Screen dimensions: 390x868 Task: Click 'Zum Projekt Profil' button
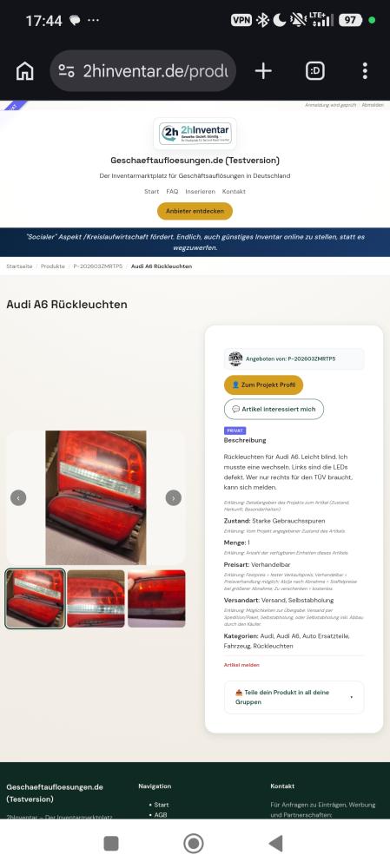[264, 385]
